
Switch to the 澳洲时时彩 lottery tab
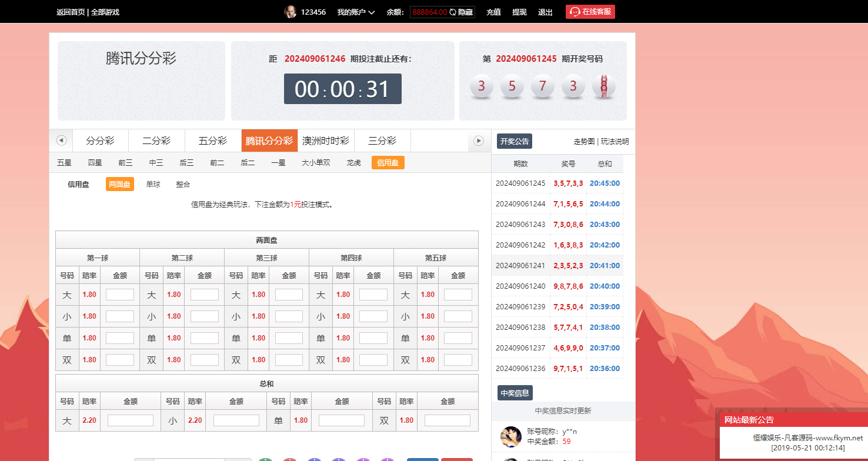326,141
